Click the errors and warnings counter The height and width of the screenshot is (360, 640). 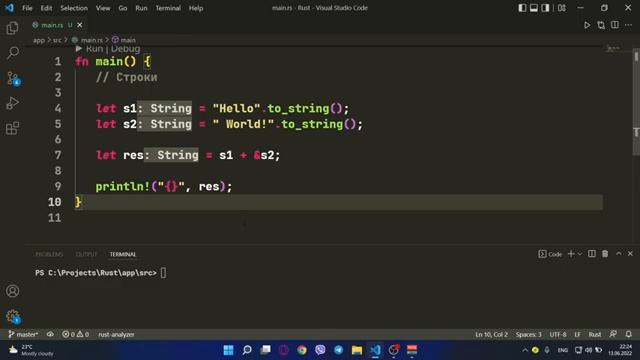pyautogui.click(x=76, y=334)
